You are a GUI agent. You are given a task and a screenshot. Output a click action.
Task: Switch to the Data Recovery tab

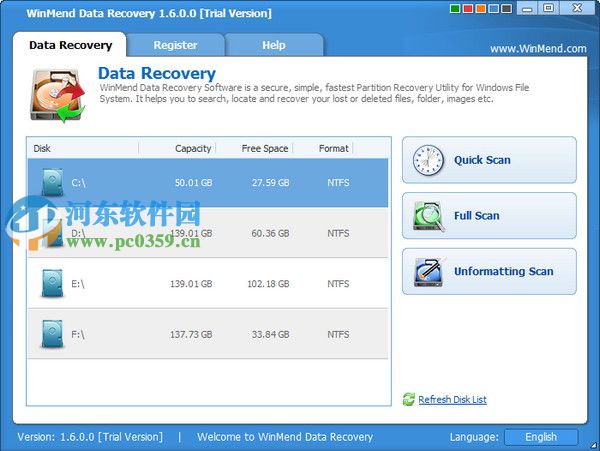(70, 45)
